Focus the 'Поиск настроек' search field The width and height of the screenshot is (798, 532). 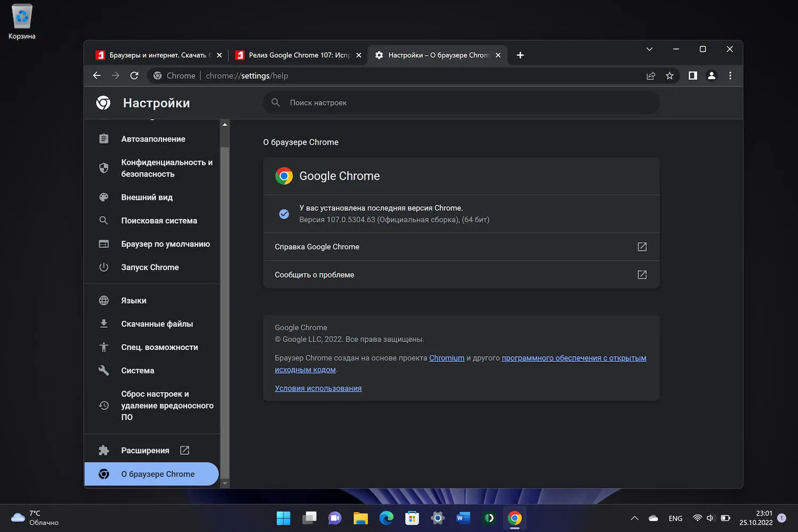[x=461, y=103]
